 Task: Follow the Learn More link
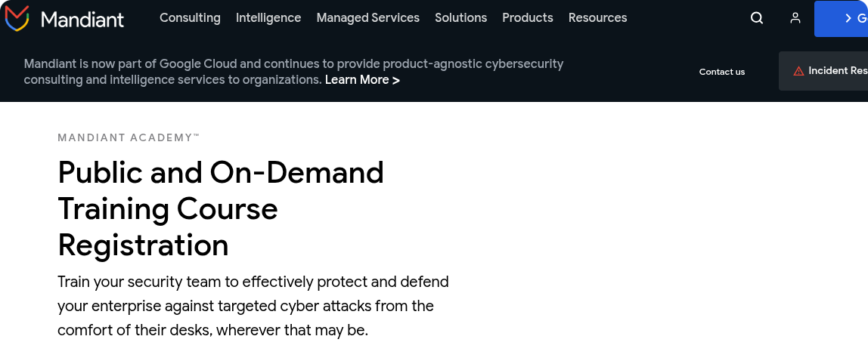click(x=362, y=80)
